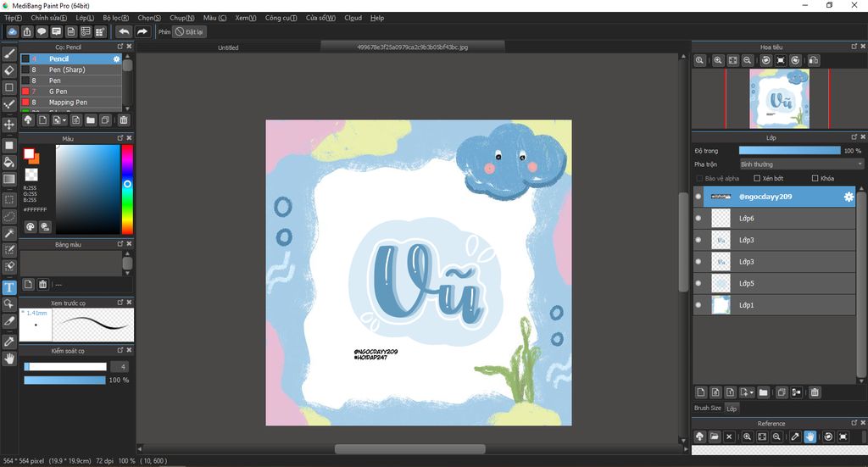Select the Bucket fill tool

(x=8, y=162)
